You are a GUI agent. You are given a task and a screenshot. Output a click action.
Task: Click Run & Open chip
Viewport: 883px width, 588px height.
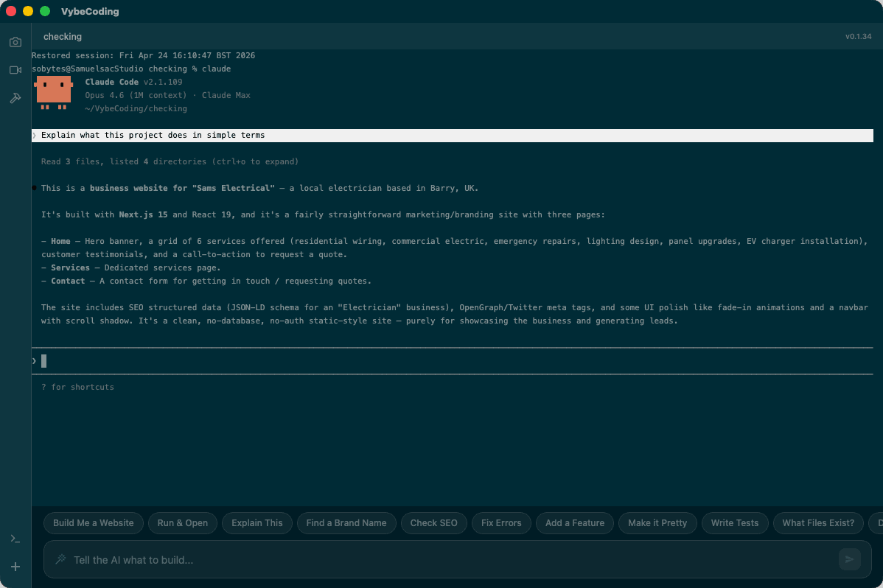tap(183, 522)
